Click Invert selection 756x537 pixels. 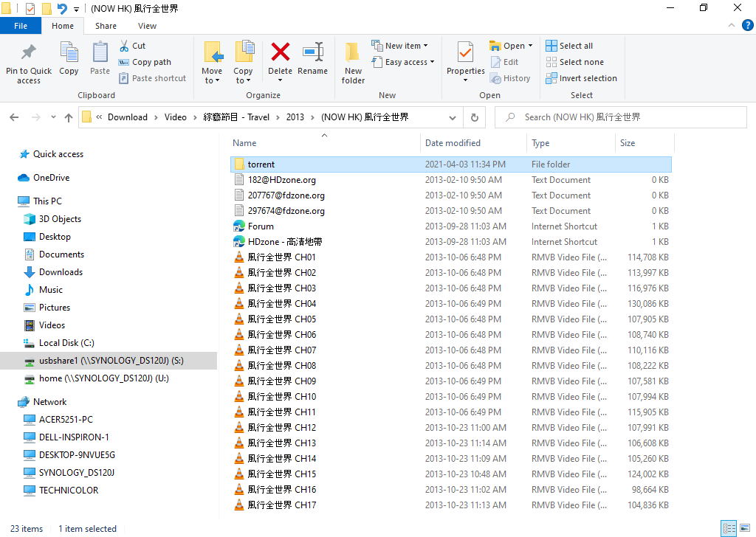coord(582,78)
